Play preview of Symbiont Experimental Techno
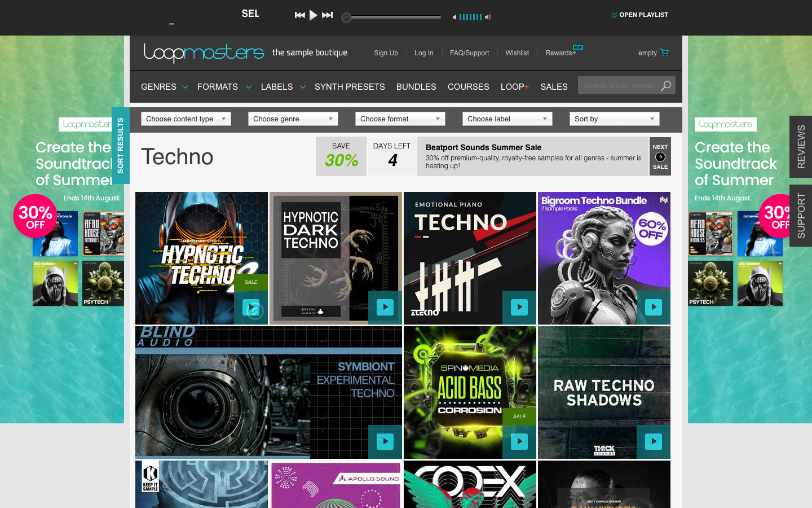The width and height of the screenshot is (812, 508). 385,441
